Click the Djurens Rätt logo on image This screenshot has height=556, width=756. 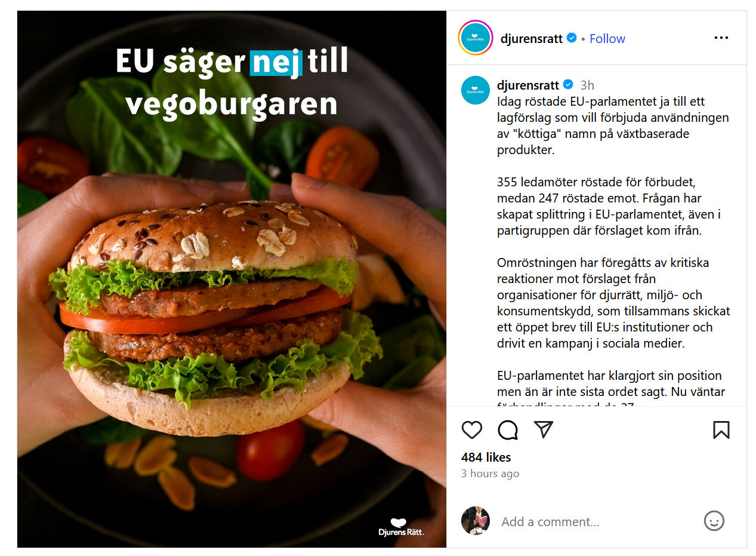point(401,527)
